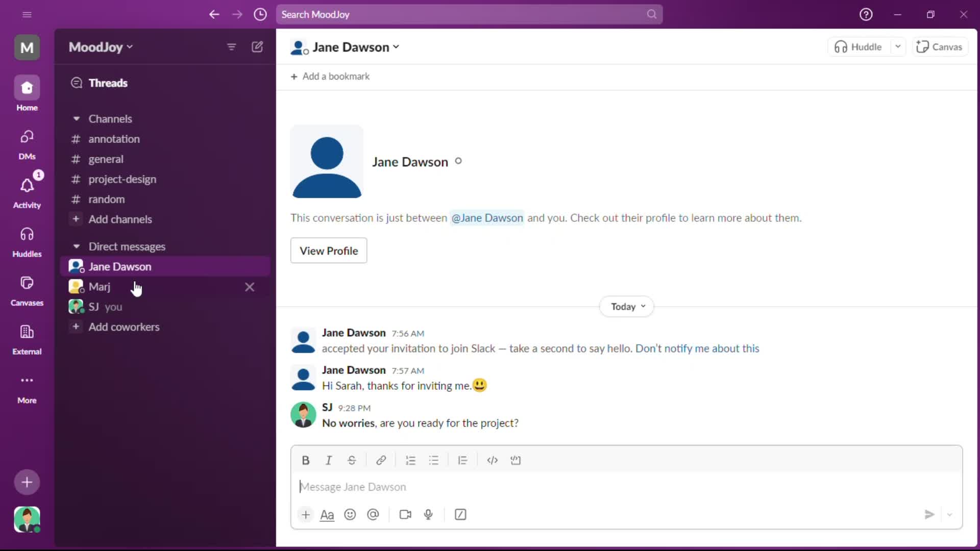Click the View Profile button
The height and width of the screenshot is (551, 980).
(329, 251)
